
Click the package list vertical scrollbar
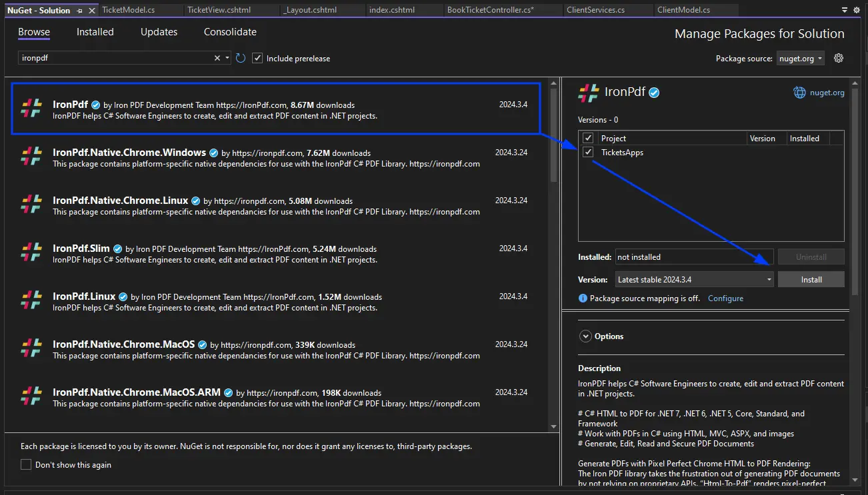click(x=553, y=137)
